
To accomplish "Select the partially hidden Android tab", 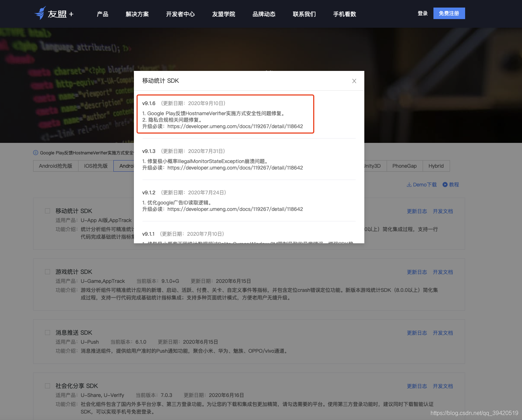I will (x=124, y=166).
